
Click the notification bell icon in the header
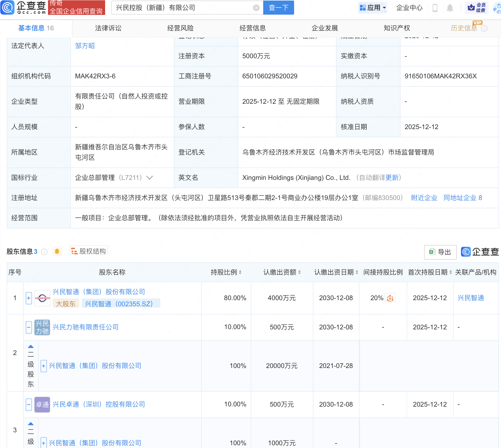[450, 7]
